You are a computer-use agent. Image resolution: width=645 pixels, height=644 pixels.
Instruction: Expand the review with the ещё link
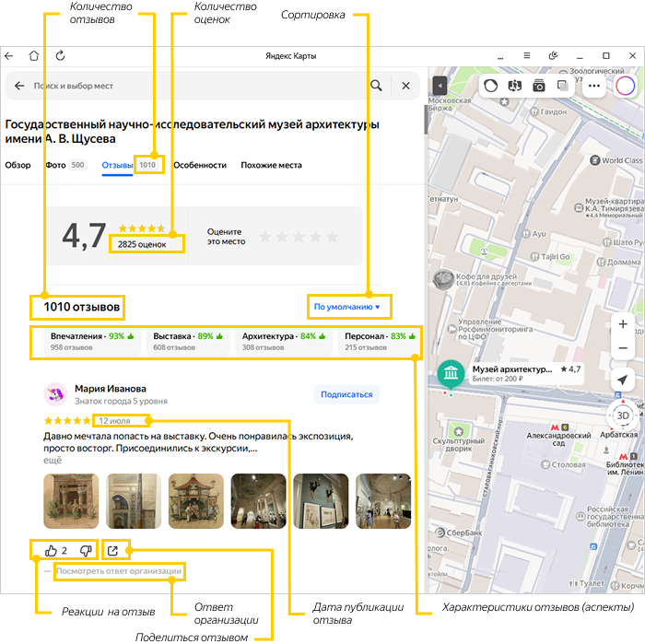click(53, 460)
